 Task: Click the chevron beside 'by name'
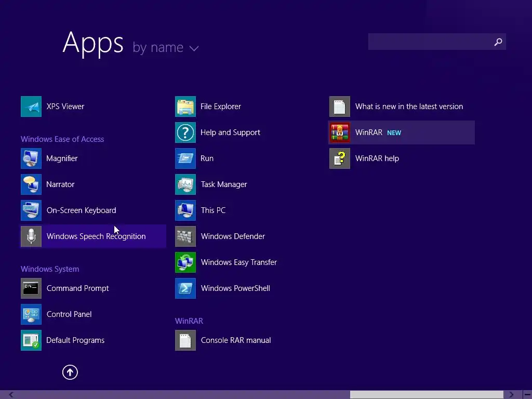click(x=194, y=48)
